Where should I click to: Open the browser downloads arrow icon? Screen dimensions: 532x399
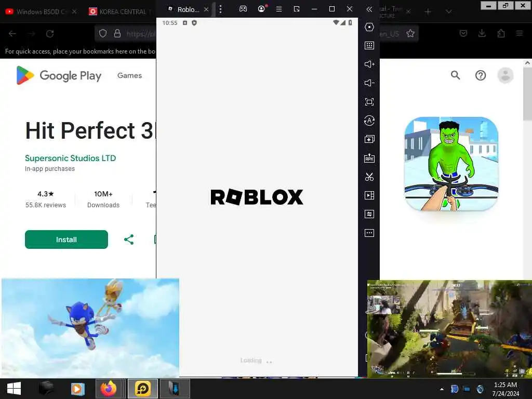(x=482, y=33)
